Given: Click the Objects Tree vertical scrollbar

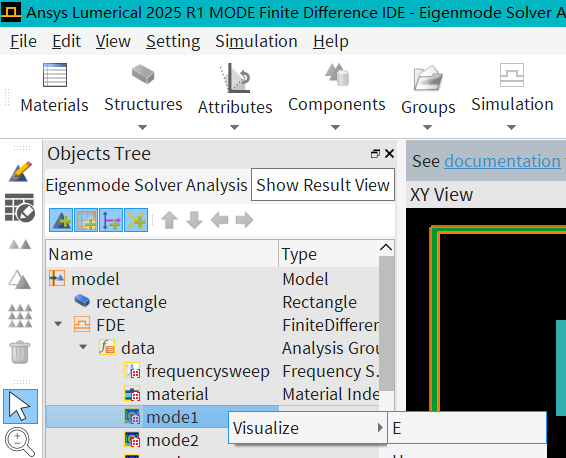Looking at the screenshot, I should 386,323.
